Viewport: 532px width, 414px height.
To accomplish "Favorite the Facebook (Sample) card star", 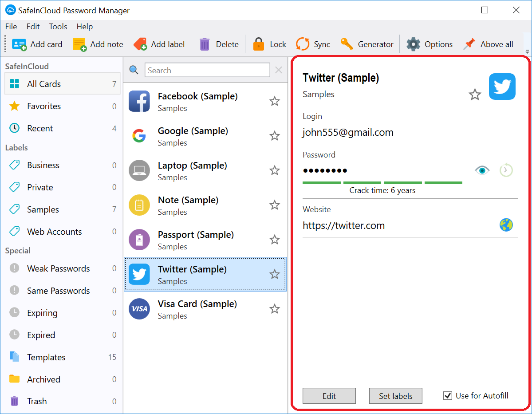I will [275, 101].
